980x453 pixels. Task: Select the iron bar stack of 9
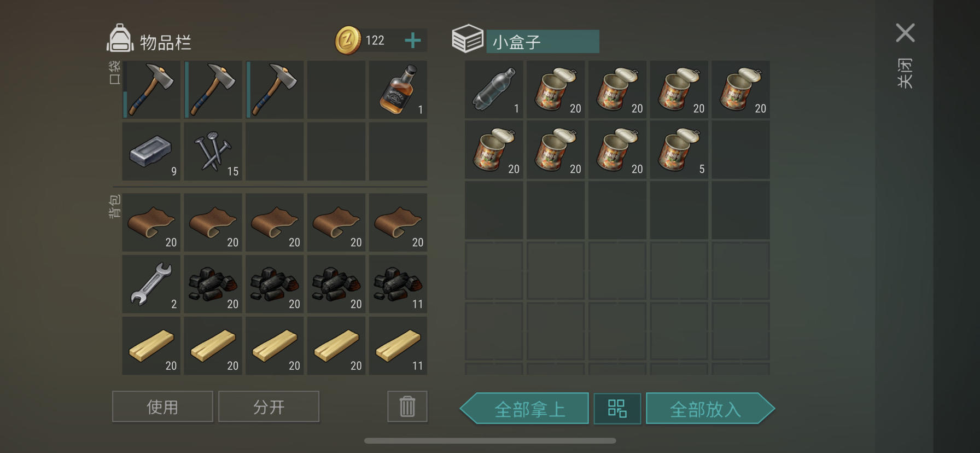tap(151, 151)
